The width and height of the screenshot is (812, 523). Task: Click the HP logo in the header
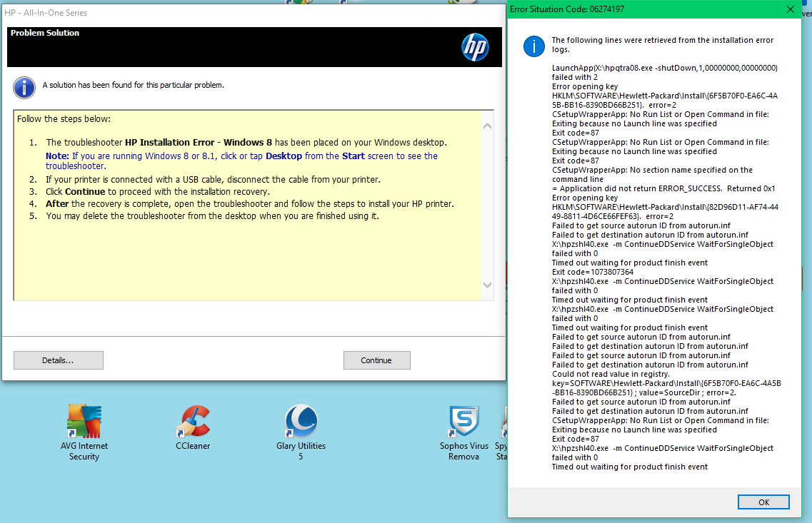coord(475,47)
